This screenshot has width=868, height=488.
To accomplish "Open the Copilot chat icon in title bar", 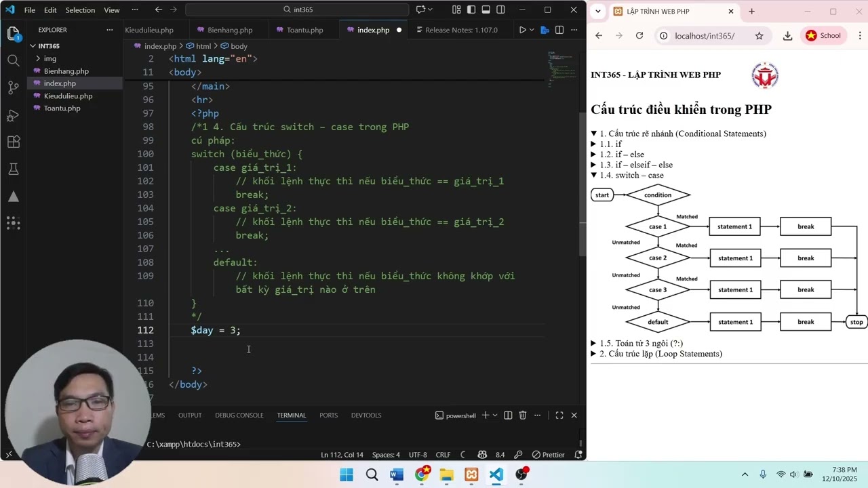I will pos(420,9).
